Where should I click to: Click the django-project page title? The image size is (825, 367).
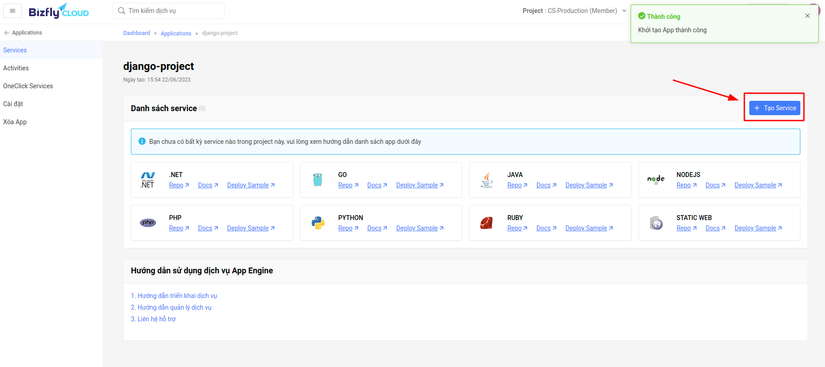tap(158, 66)
